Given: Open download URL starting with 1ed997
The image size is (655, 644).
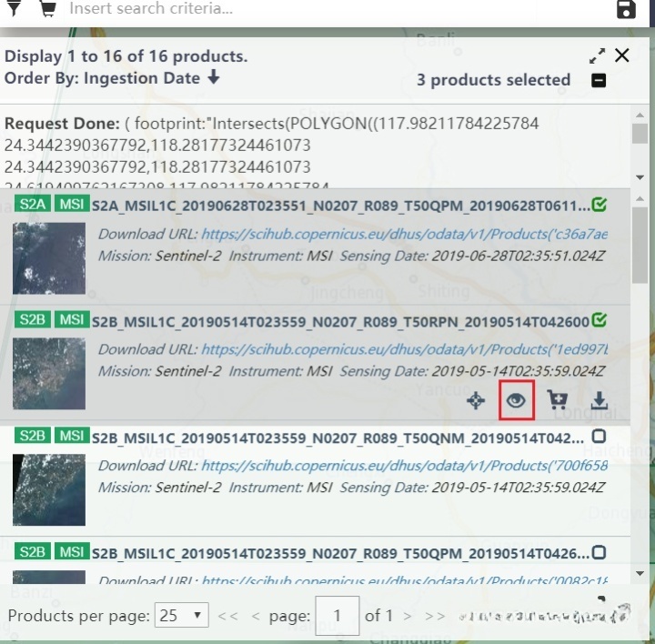Looking at the screenshot, I should click(x=404, y=349).
